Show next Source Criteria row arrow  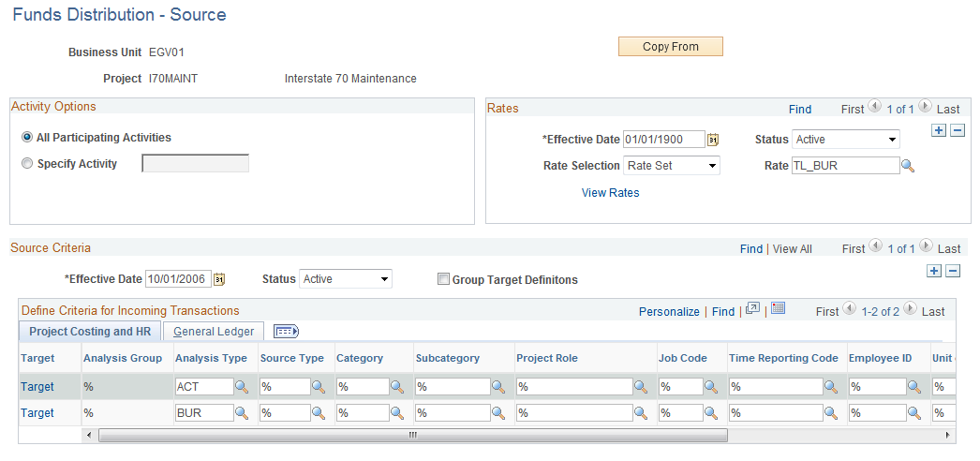[927, 246]
